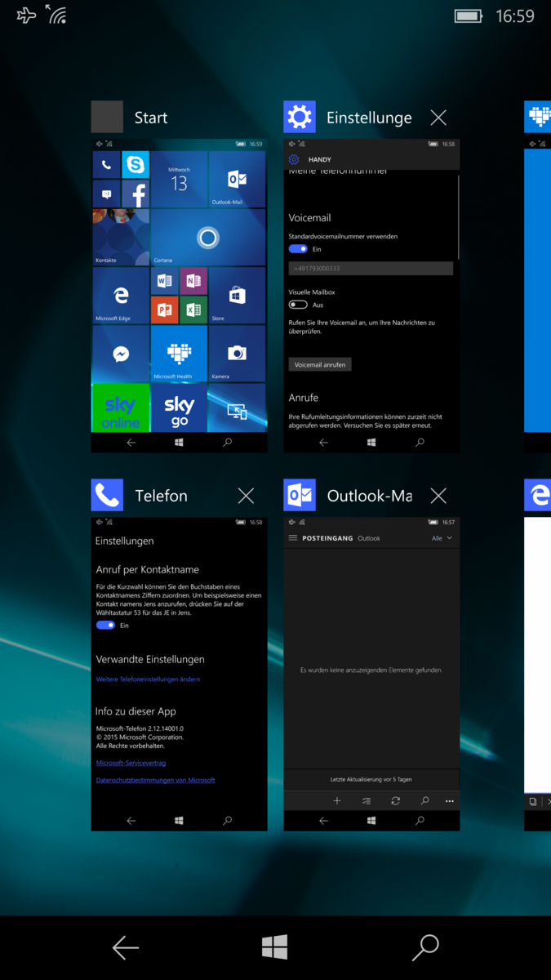Tap the Outlook-Mail app icon in the card header
The height and width of the screenshot is (980, 551).
[300, 495]
